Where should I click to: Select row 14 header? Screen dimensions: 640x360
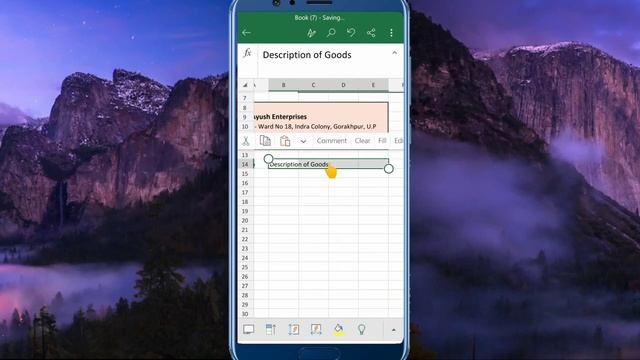point(245,164)
